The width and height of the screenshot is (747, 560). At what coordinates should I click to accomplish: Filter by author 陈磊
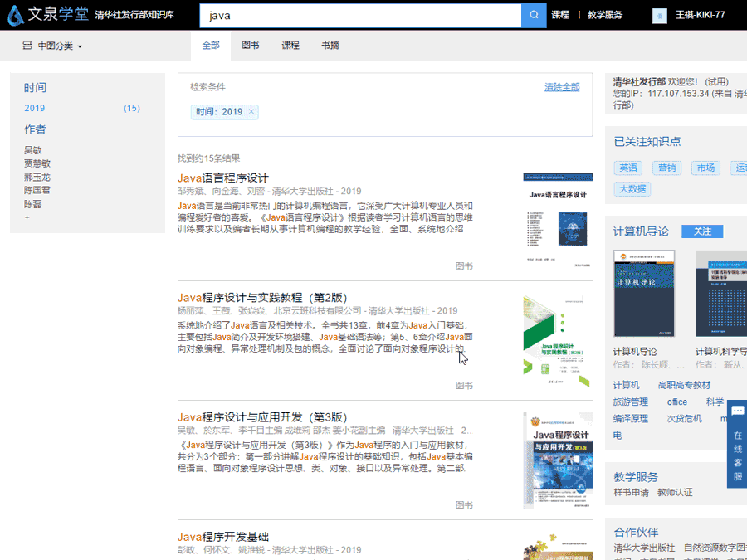click(x=33, y=204)
